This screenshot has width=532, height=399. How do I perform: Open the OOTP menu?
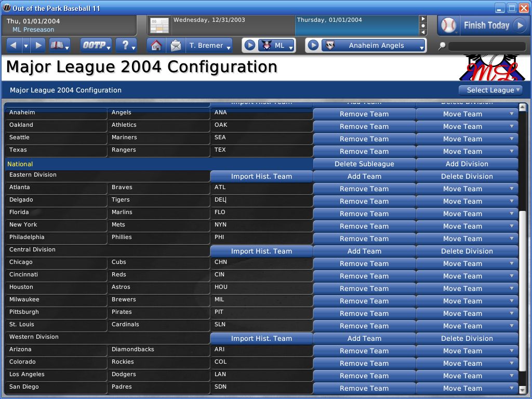point(96,45)
